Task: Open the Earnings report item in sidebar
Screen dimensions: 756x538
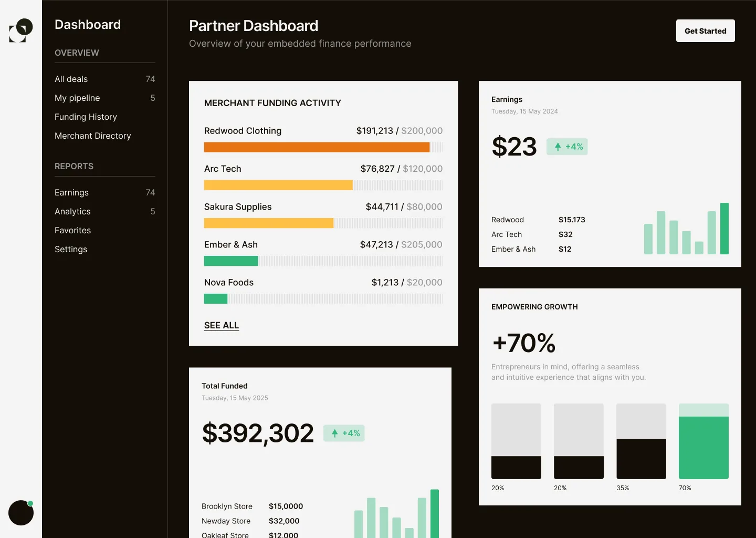Action: 72,192
